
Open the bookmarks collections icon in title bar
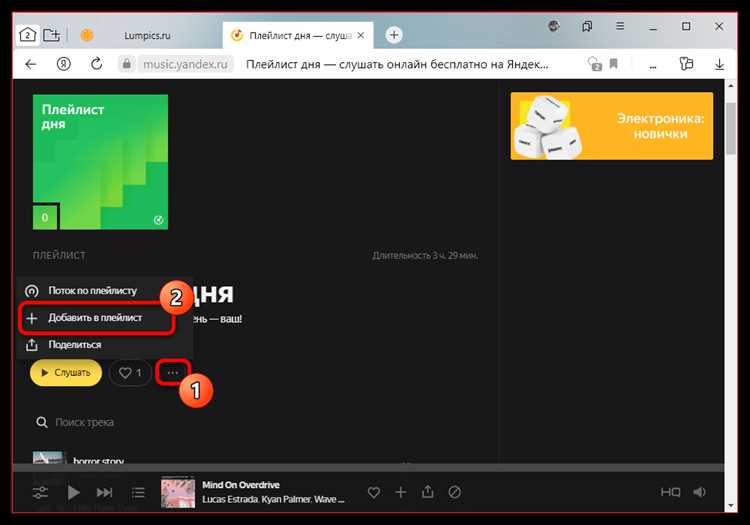[x=587, y=26]
